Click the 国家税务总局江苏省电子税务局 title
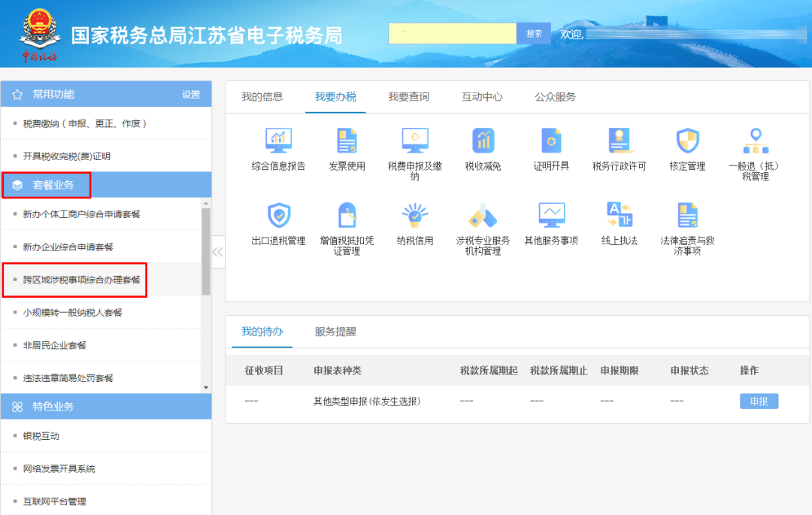The image size is (812, 515). (x=207, y=36)
